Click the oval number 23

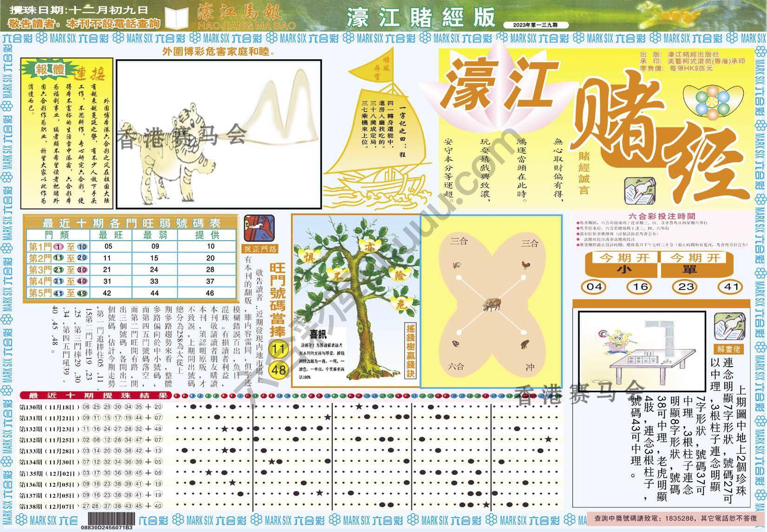point(686,286)
